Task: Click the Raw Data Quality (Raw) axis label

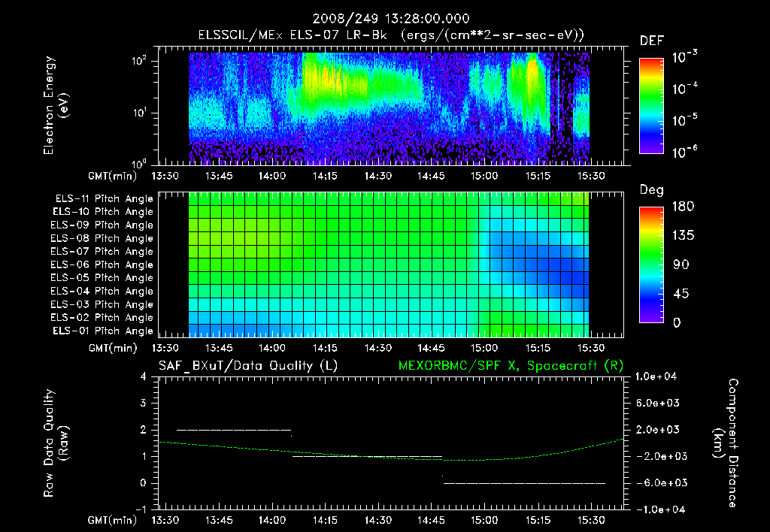Action: coord(56,443)
